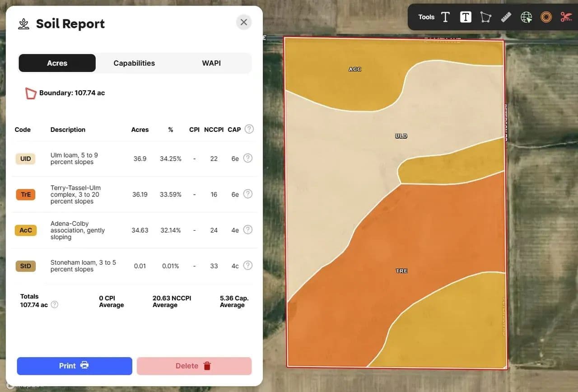The image size is (578, 392).
Task: Open help for StD soil row
Action: [x=247, y=266]
